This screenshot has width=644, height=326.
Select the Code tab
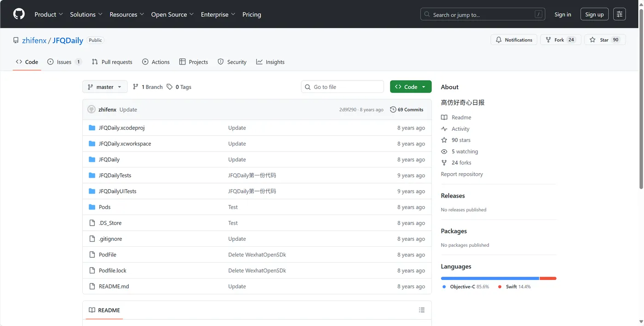pos(27,62)
